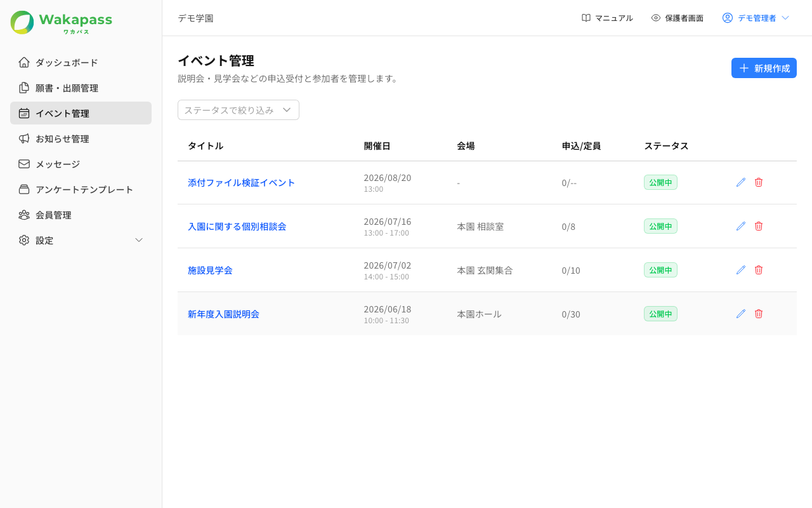Open event 入園に関する個別相談会
Viewport: 812px width, 508px height.
coord(237,226)
